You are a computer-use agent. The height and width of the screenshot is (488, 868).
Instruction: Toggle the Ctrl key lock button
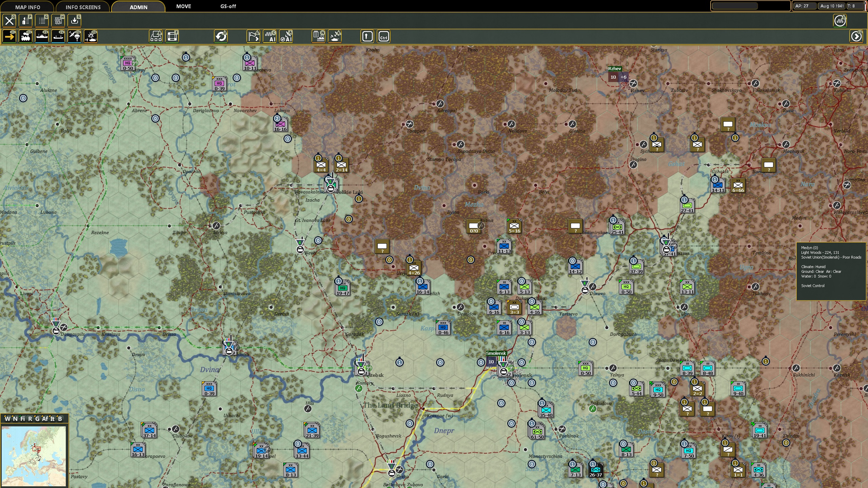tap(384, 37)
